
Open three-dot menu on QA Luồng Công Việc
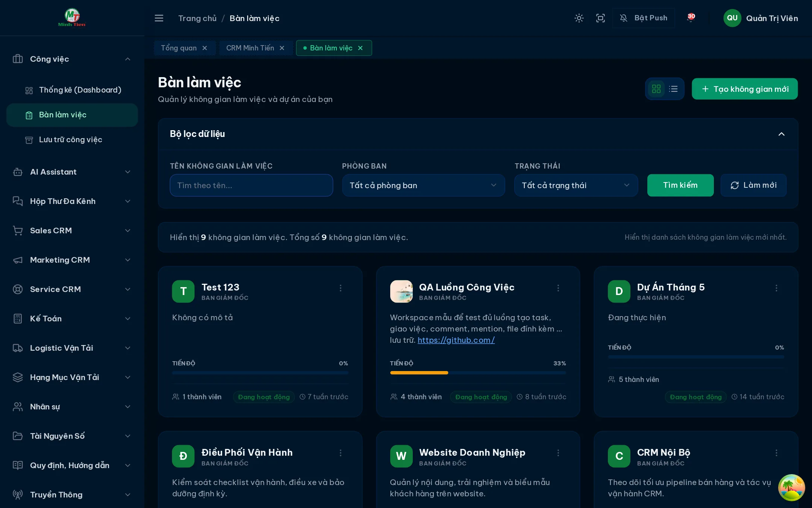[x=558, y=288]
